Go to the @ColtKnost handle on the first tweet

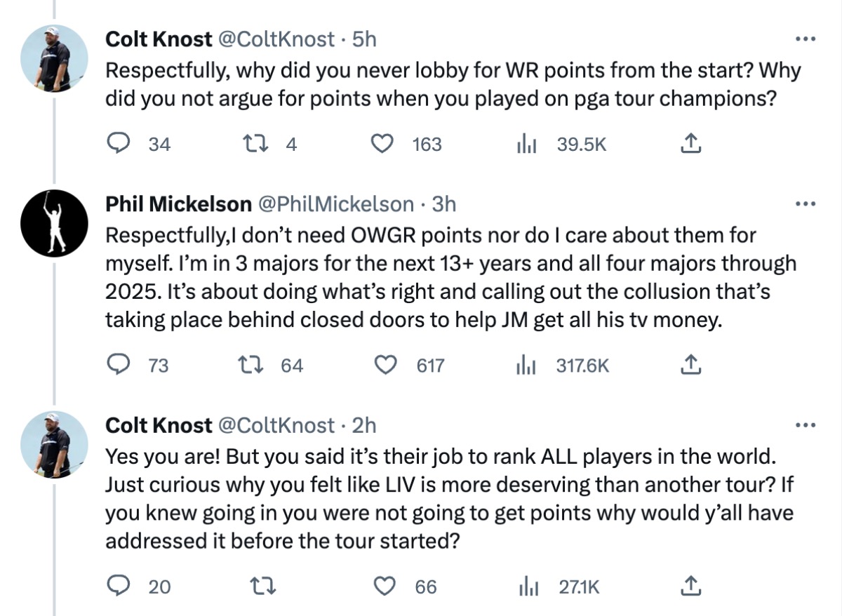[277, 39]
